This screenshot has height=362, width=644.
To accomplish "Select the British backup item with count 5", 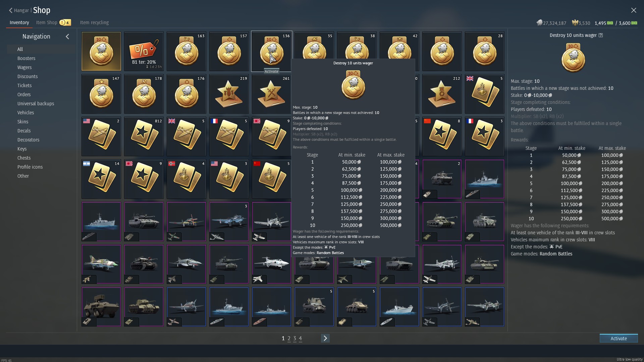I will 484,94.
